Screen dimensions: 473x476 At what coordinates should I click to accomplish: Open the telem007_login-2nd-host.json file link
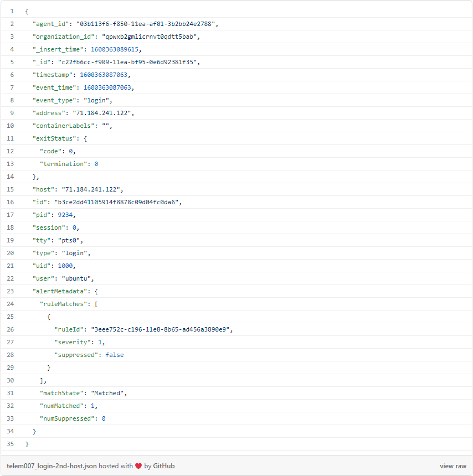tap(52, 466)
